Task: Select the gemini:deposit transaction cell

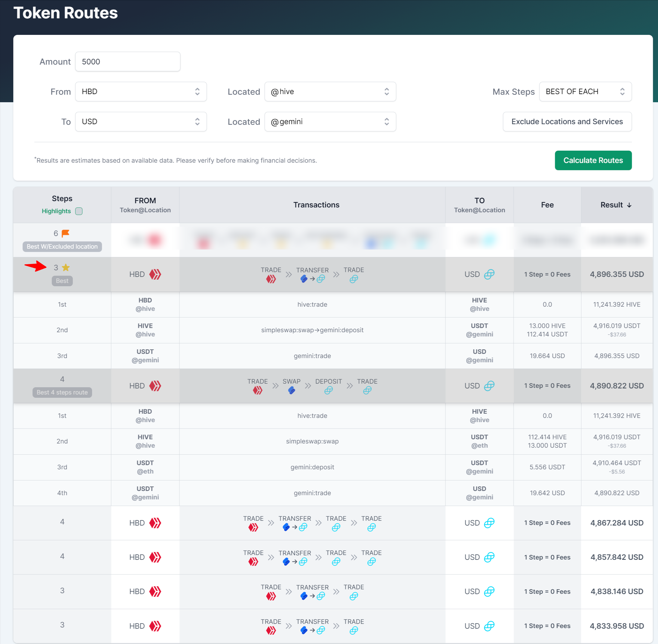Action: pos(312,467)
